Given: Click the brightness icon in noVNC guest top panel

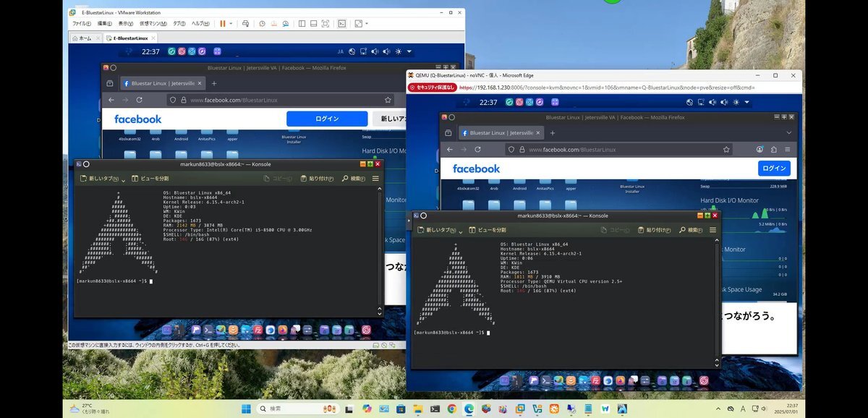Looking at the screenshot, I should point(735,103).
